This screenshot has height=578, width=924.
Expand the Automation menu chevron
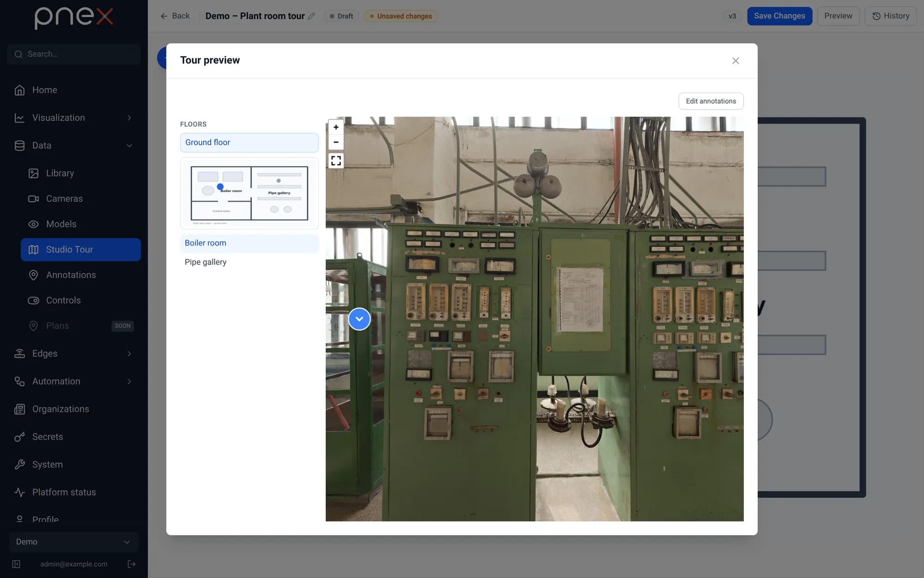[129, 381]
